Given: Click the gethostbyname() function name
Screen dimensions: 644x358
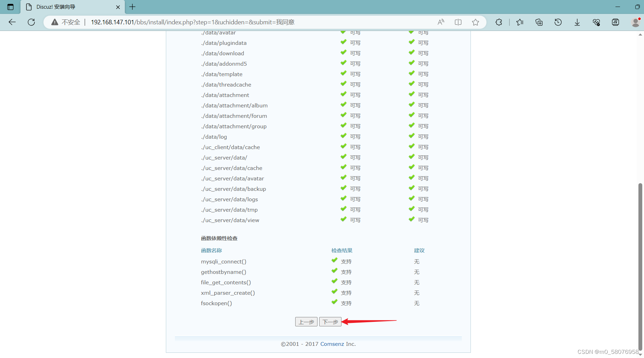Looking at the screenshot, I should (x=224, y=272).
